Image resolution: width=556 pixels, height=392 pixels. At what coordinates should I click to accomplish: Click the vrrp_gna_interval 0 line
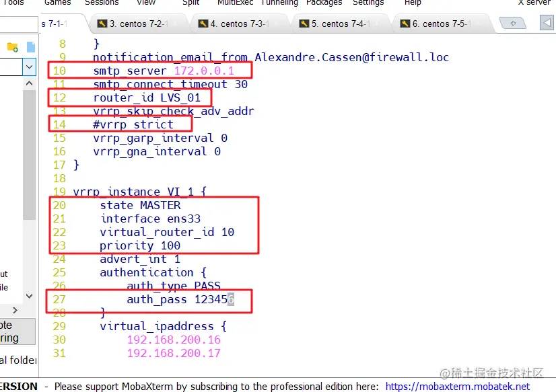point(157,151)
